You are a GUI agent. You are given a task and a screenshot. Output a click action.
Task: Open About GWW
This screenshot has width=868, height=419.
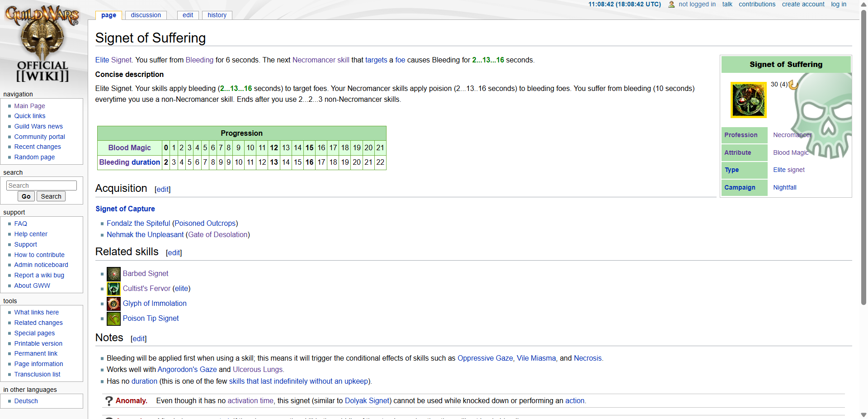click(32, 286)
